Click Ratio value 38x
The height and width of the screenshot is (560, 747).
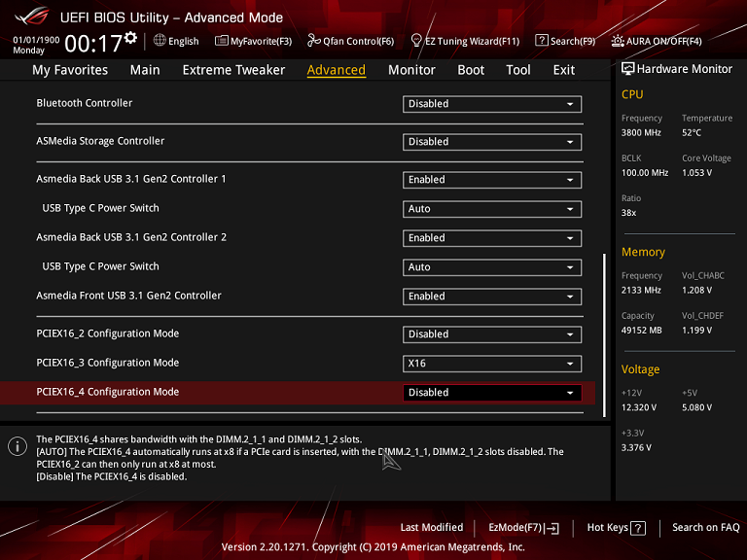[629, 213]
